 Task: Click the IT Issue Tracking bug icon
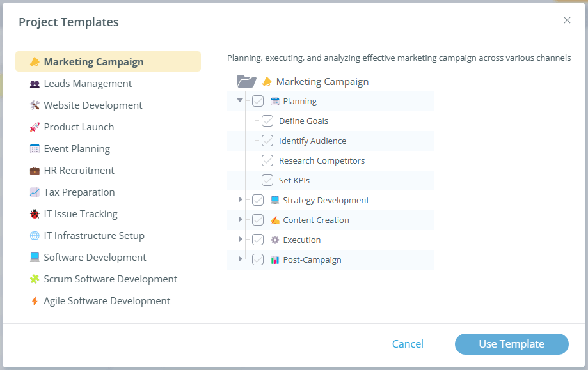(x=34, y=213)
